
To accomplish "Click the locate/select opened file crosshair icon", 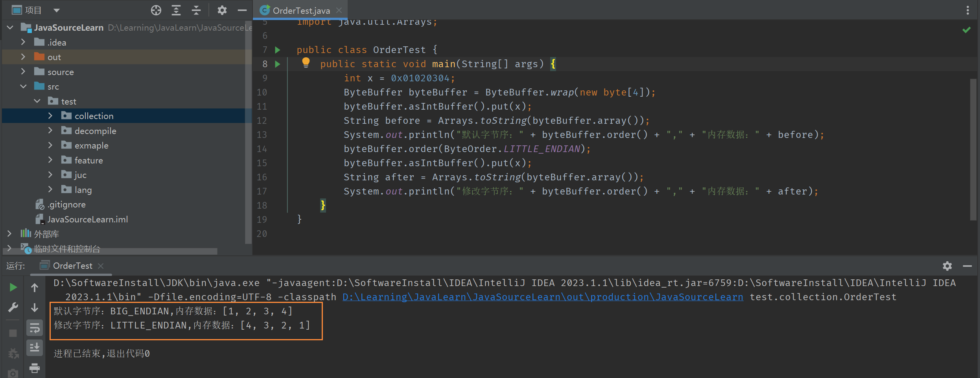I will pos(156,10).
